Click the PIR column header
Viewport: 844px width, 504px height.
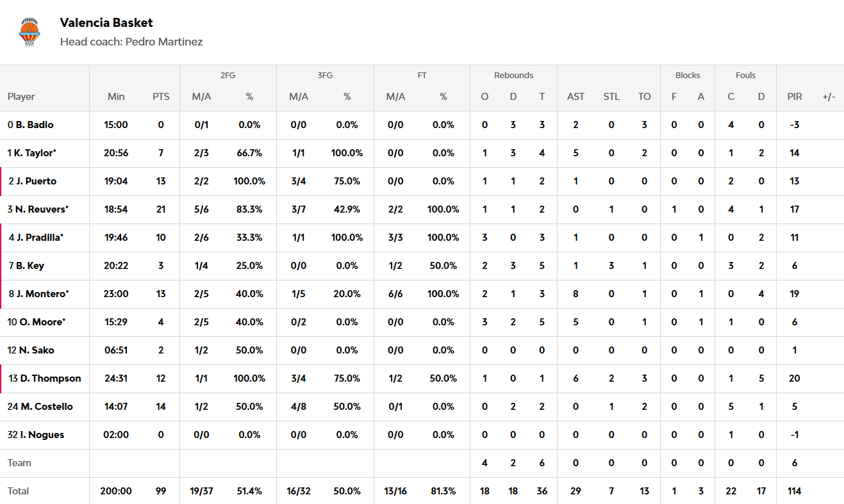795,97
